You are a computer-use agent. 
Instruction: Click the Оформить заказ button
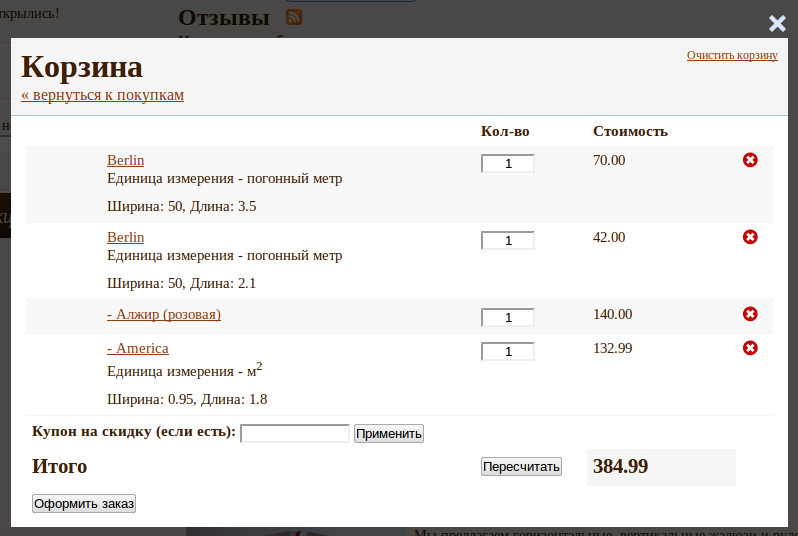point(84,503)
